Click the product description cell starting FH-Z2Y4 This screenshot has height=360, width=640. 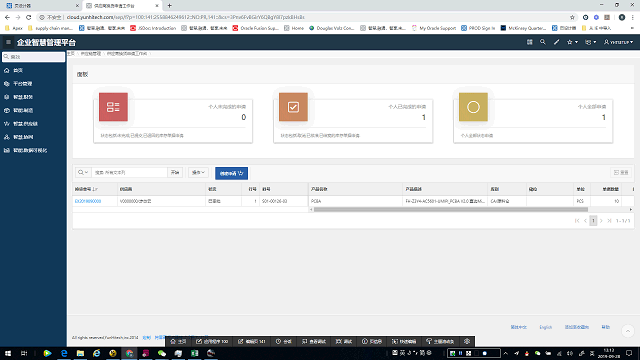click(x=445, y=201)
